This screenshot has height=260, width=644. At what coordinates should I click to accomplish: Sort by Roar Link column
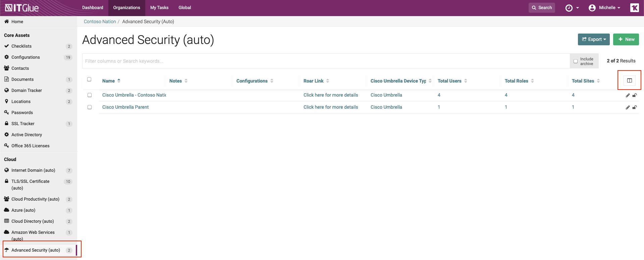point(316,81)
